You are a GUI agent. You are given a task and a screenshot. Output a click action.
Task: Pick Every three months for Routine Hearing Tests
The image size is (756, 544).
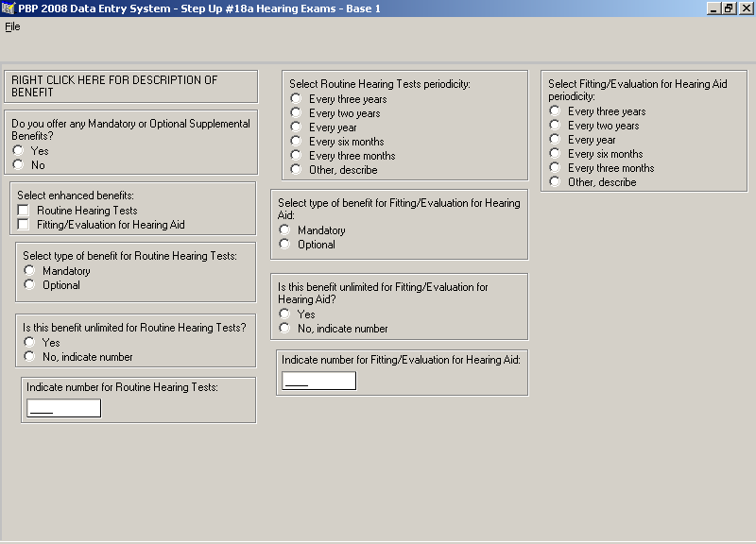[296, 155]
